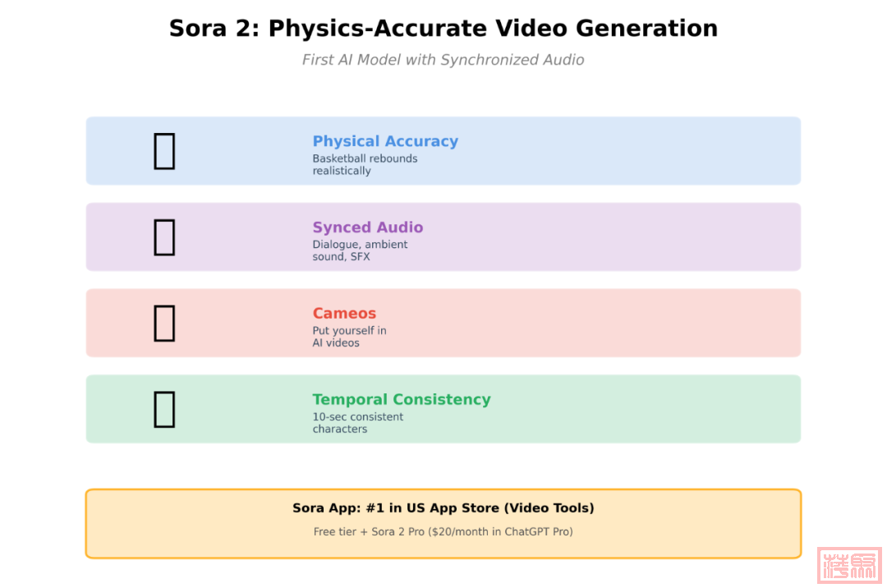Viewport: 887px width, 588px height.
Task: Click the subtitle "First AI Model with Synchronized Audio"
Action: tap(443, 60)
